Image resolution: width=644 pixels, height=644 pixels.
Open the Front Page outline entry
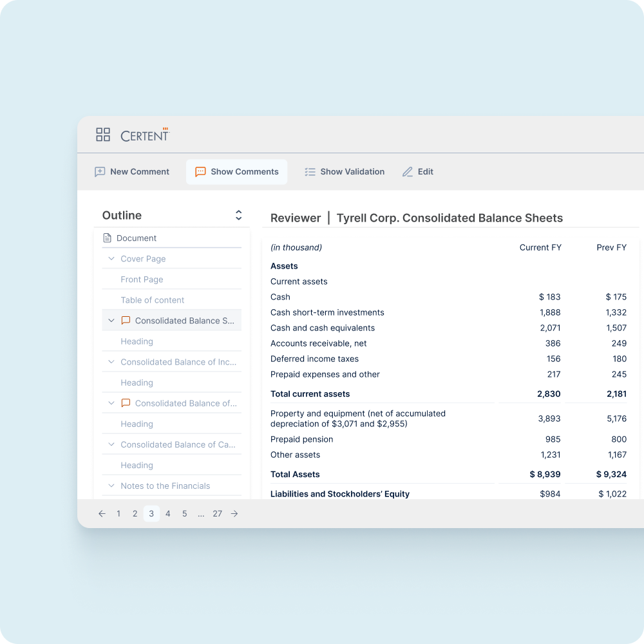[x=141, y=279]
